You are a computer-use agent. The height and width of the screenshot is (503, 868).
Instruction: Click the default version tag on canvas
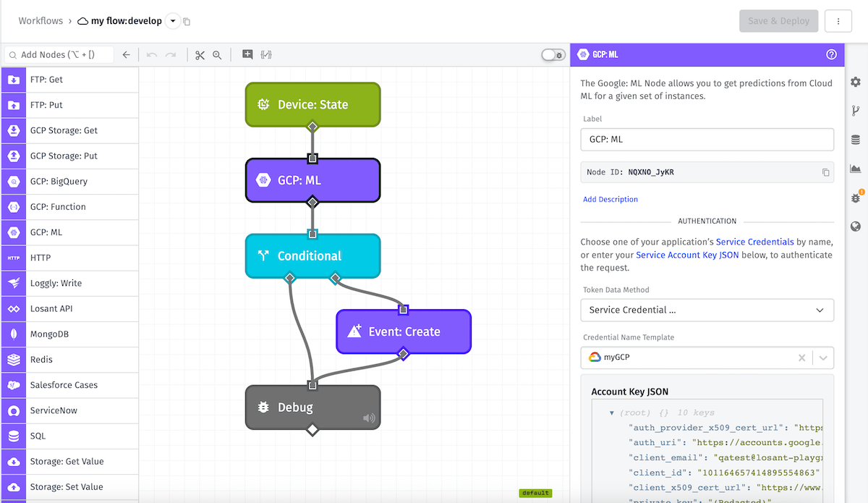tap(535, 493)
